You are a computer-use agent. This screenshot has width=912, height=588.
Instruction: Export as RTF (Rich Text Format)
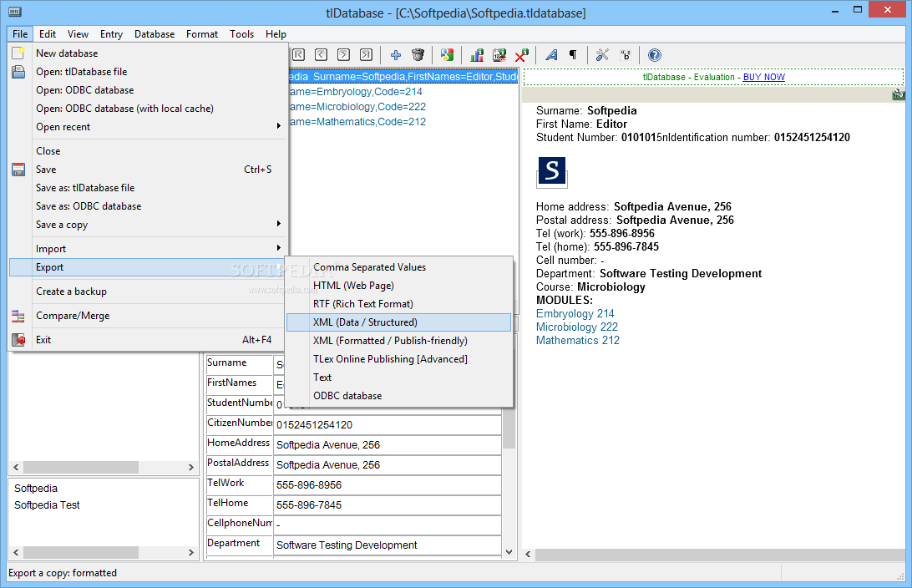tap(398, 303)
